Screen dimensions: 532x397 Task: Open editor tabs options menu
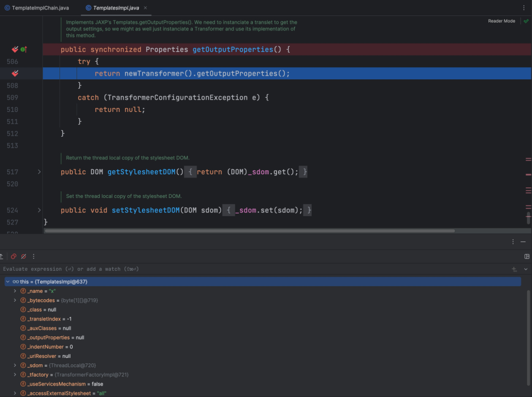[524, 8]
